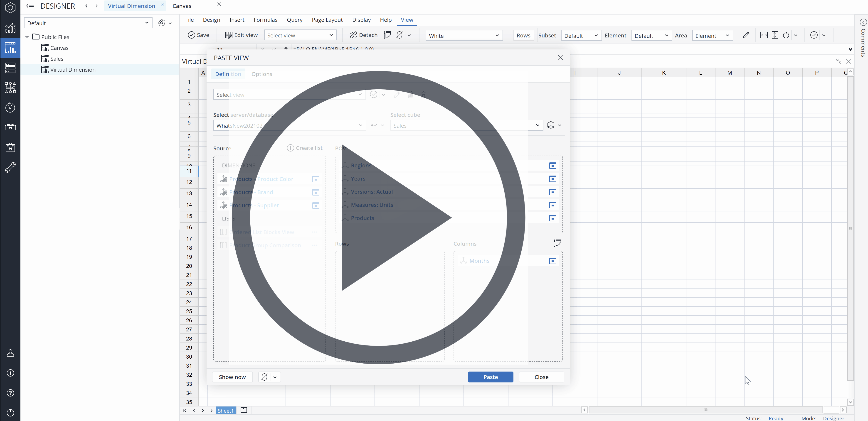The image size is (868, 421).
Task: Click the Rows button in toolbar
Action: (523, 35)
